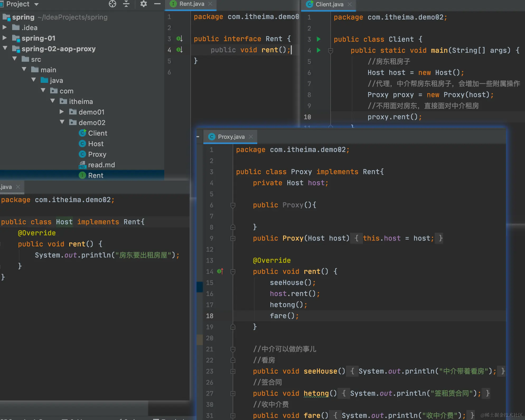Viewport: 525px width, 420px height.
Task: Click the collapse all icon in Project toolbar
Action: pos(126,4)
